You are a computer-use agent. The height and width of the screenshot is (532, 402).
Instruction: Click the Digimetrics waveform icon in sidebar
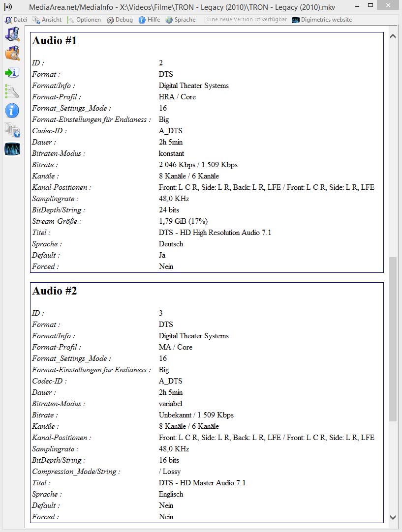click(x=12, y=149)
